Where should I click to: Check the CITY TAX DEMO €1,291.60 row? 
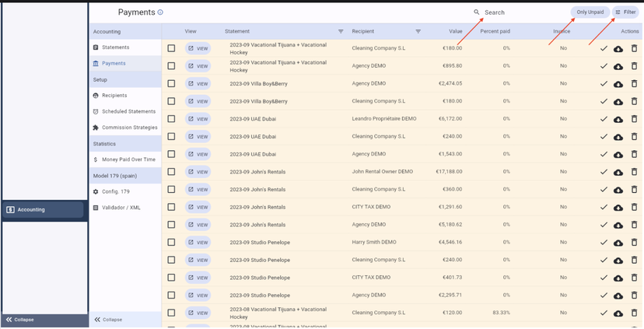point(171,208)
